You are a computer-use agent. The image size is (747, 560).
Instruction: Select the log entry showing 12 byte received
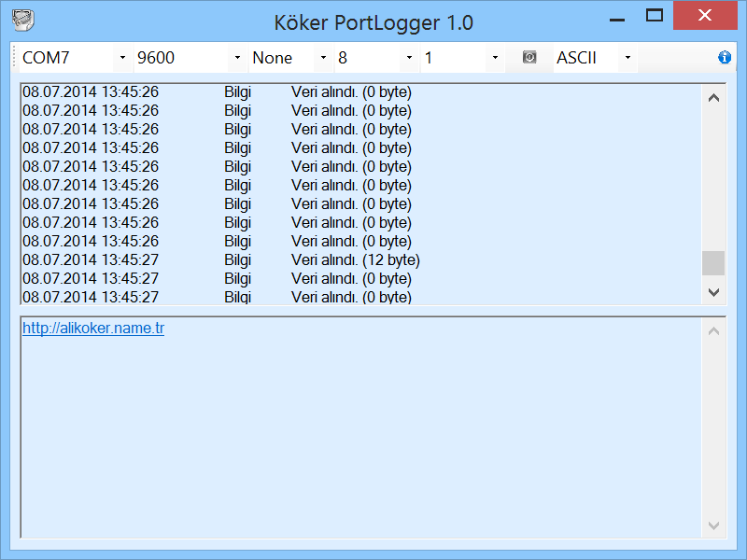click(x=355, y=259)
